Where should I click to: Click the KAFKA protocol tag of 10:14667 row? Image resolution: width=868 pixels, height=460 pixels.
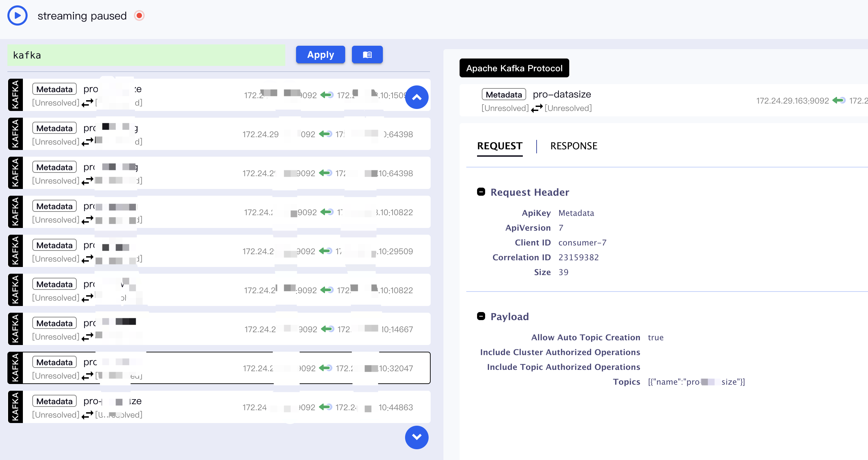(15, 329)
